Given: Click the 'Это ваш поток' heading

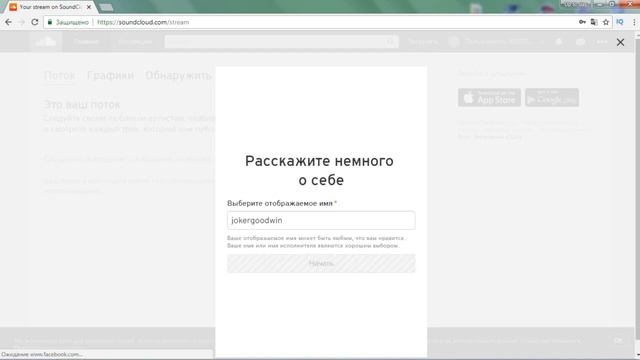Looking at the screenshot, I should point(82,104).
